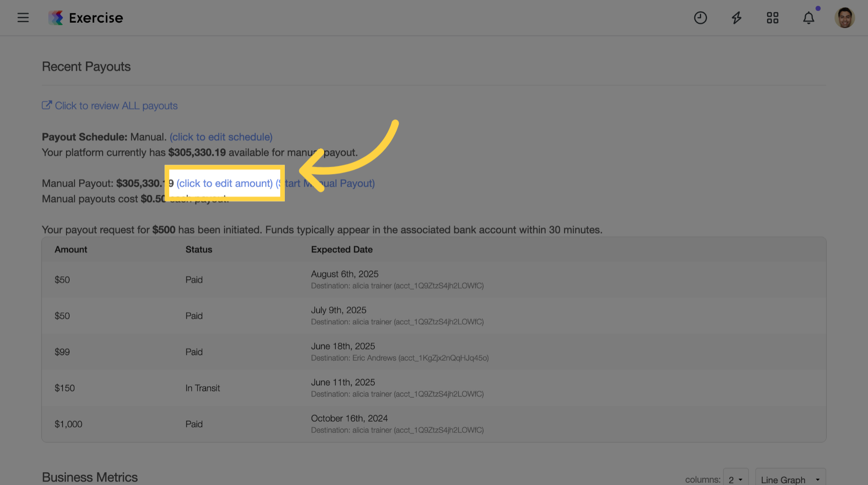Open the columns count dropdown

[x=736, y=479]
